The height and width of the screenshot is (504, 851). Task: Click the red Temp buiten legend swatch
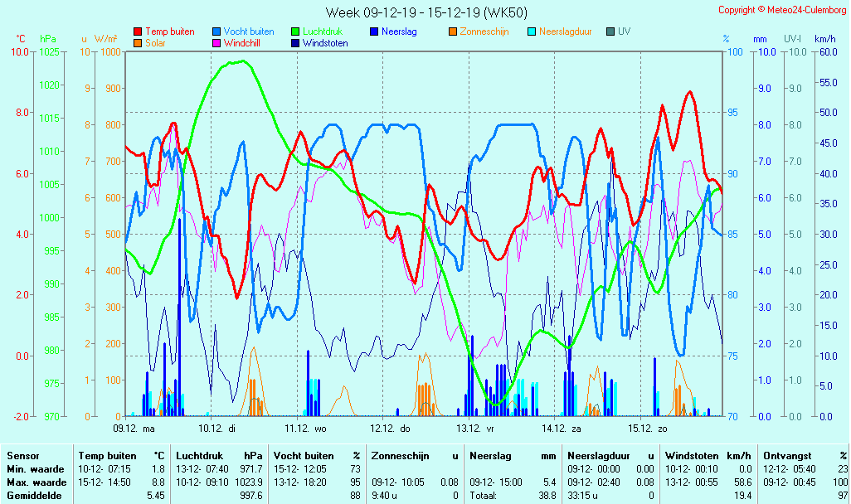(138, 31)
